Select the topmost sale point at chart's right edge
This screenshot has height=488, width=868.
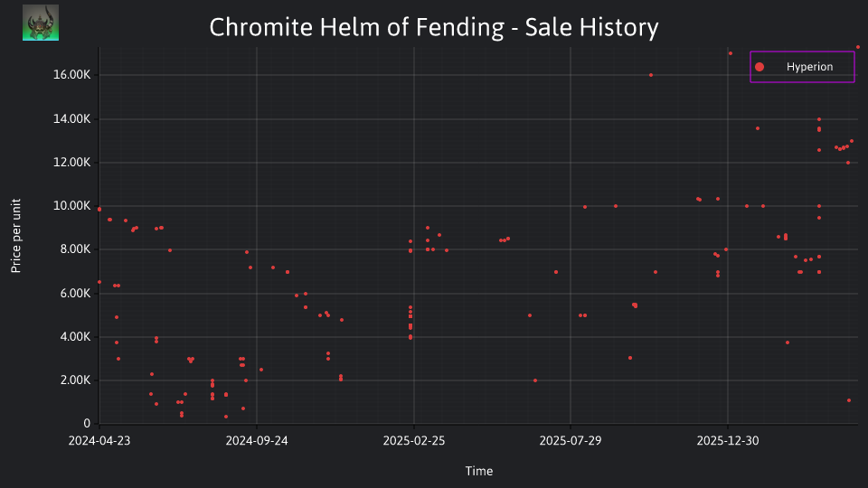point(858,47)
